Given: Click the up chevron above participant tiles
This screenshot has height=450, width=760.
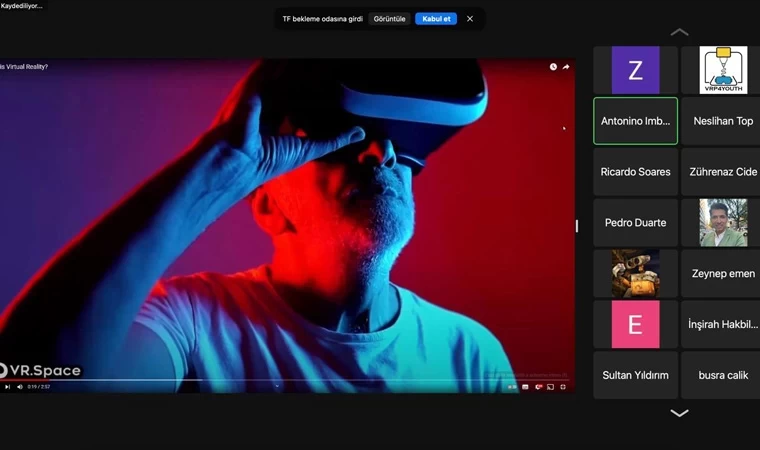Looking at the screenshot, I should pos(679,32).
